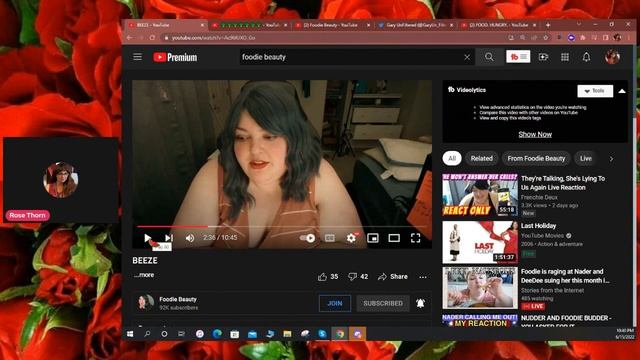The image size is (640, 360).
Task: Switch to FOOD, HUNGRY YouTube tab
Action: [x=499, y=25]
